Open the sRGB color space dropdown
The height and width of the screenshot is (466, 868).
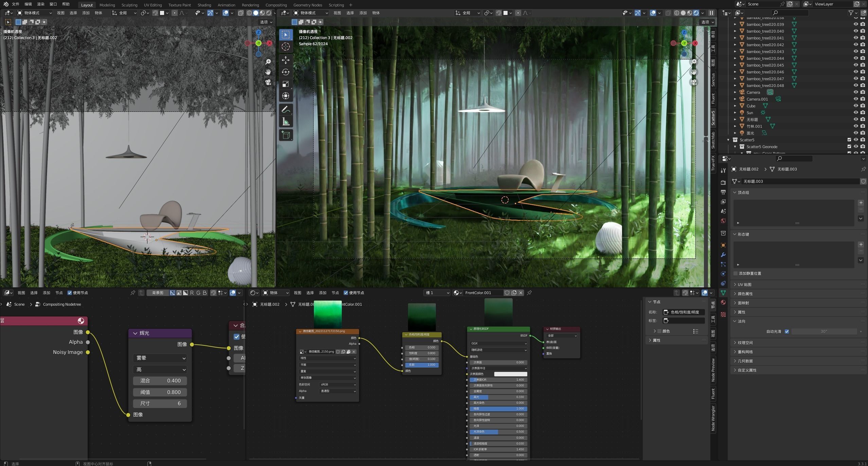(338, 384)
